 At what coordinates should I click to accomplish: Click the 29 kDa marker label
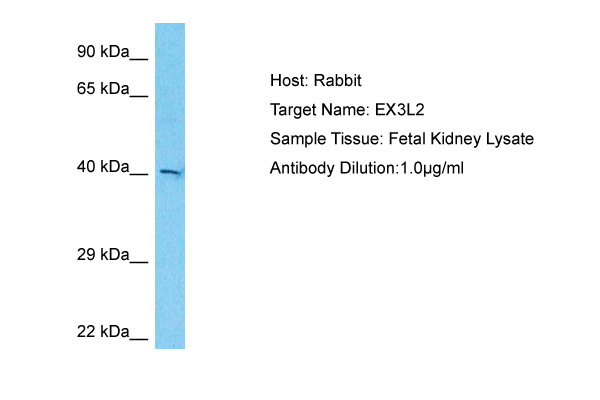tap(103, 255)
